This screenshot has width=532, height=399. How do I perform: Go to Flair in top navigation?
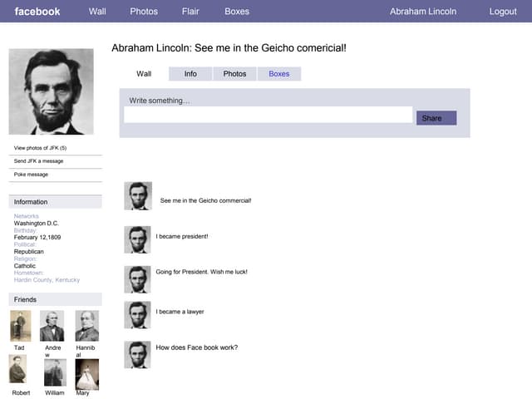pos(190,12)
